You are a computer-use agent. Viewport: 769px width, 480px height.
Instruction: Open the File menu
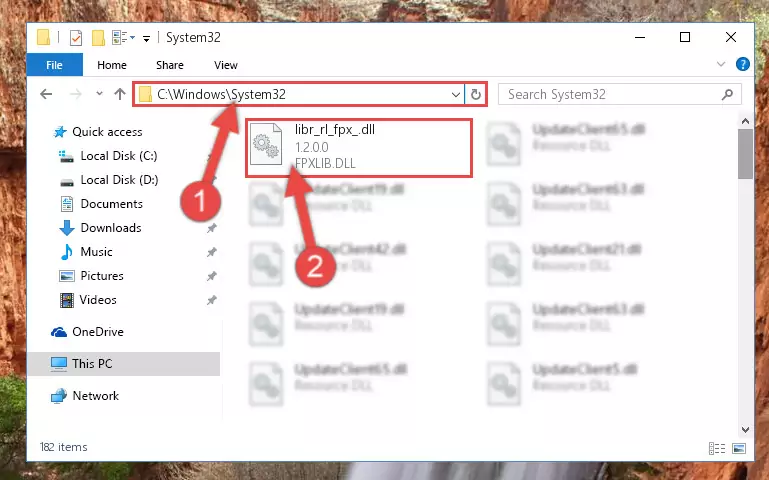(54, 65)
